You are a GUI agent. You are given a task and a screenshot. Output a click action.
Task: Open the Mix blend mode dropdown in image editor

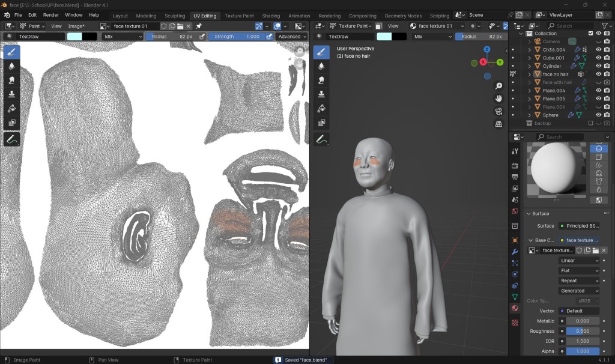(122, 37)
